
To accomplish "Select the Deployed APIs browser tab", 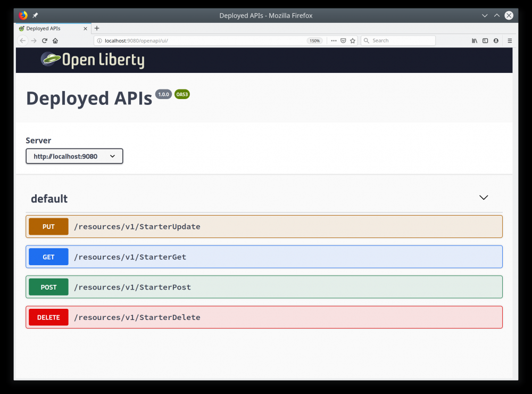I will click(51, 28).
